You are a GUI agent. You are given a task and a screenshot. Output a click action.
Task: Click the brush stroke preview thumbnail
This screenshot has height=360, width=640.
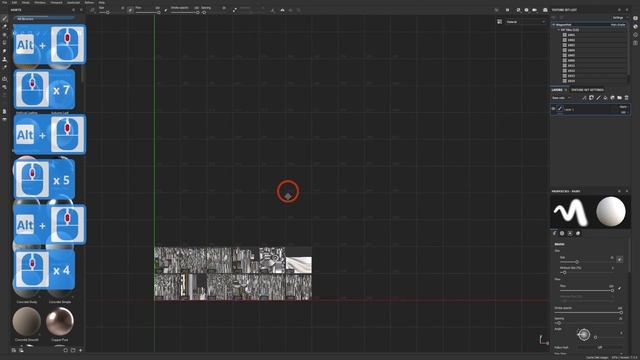coord(570,211)
